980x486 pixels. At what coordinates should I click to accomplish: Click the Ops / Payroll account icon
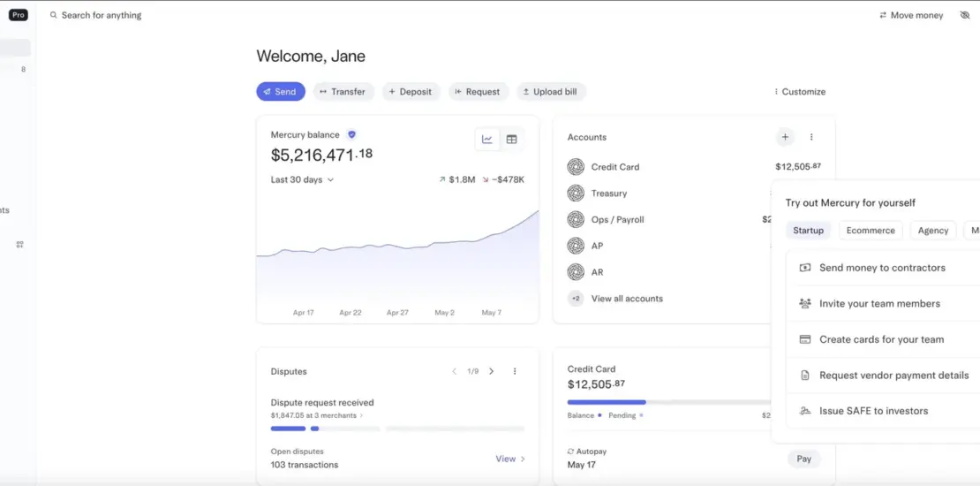[576, 219]
